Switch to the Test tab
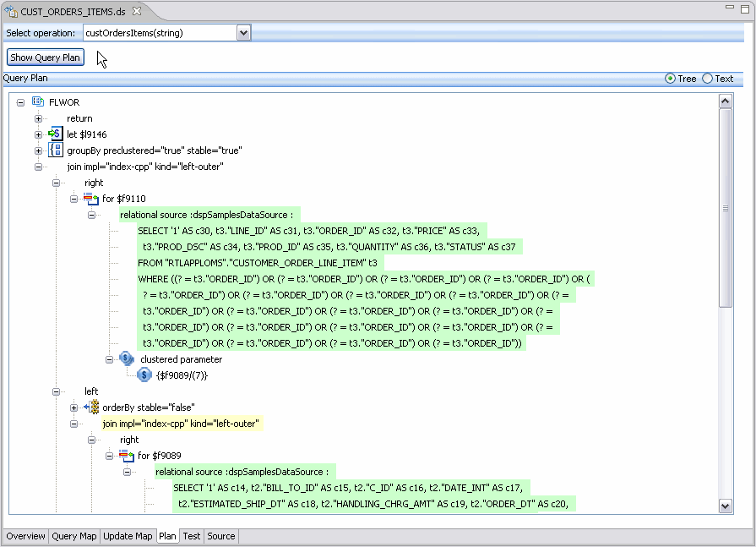Viewport: 756px width, 547px height. [x=191, y=535]
